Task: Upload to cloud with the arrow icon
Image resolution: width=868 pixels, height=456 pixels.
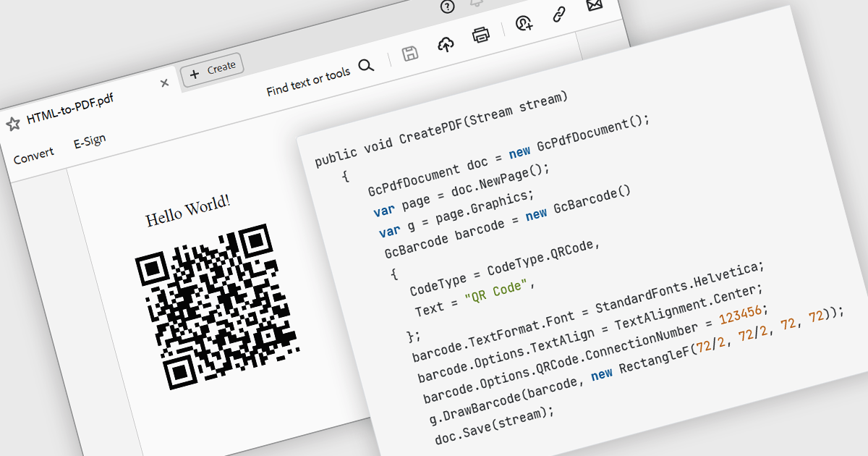Action: pyautogui.click(x=446, y=44)
